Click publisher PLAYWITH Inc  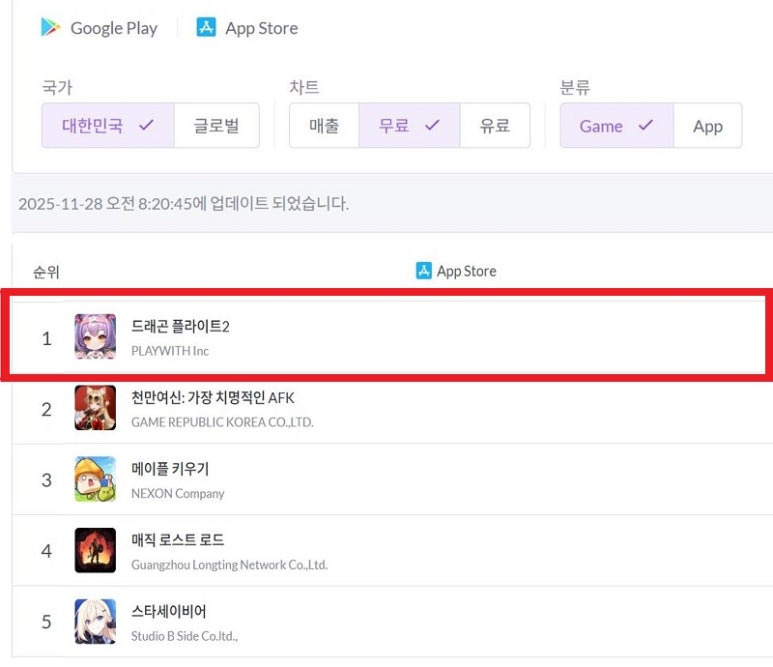(170, 351)
